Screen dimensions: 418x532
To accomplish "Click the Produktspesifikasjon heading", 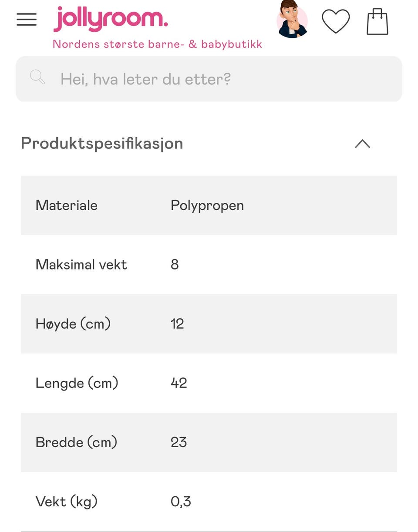I will click(x=102, y=144).
